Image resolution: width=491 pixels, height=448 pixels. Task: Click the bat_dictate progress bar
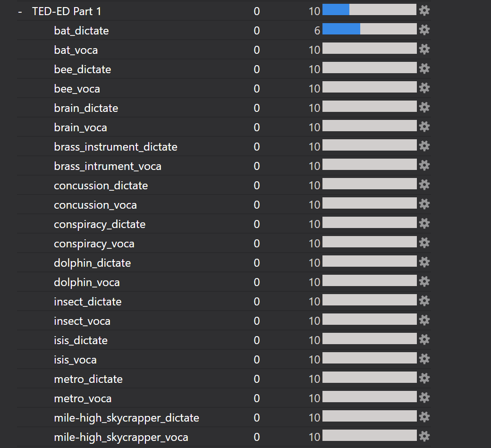tap(369, 30)
